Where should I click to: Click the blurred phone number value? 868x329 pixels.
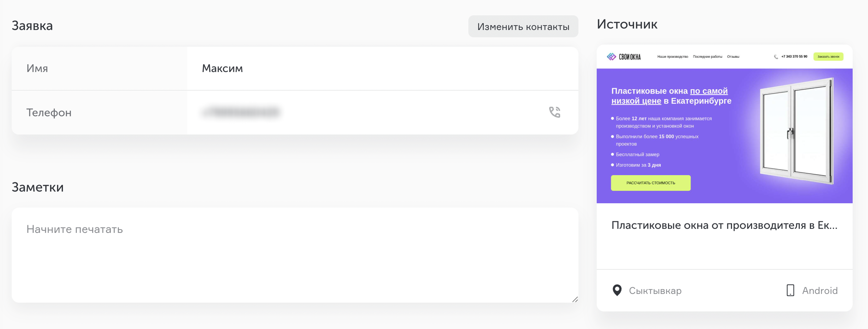click(x=241, y=112)
